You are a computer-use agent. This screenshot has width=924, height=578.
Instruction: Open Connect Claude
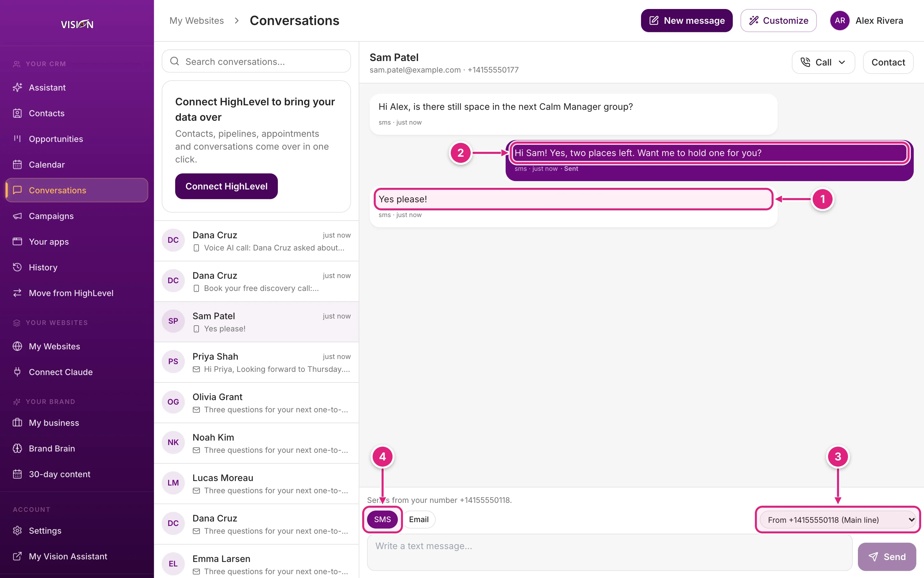point(77,372)
